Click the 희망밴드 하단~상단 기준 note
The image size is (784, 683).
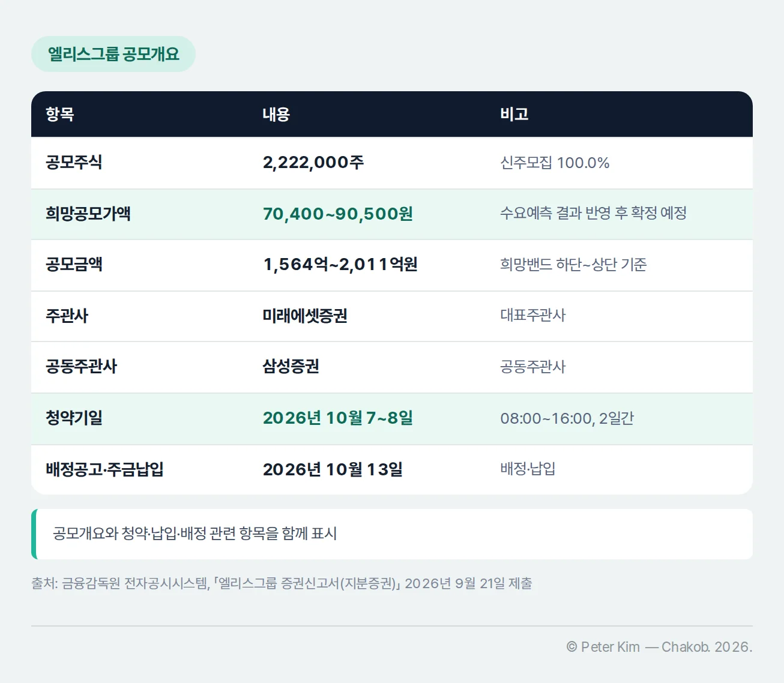[x=573, y=265]
